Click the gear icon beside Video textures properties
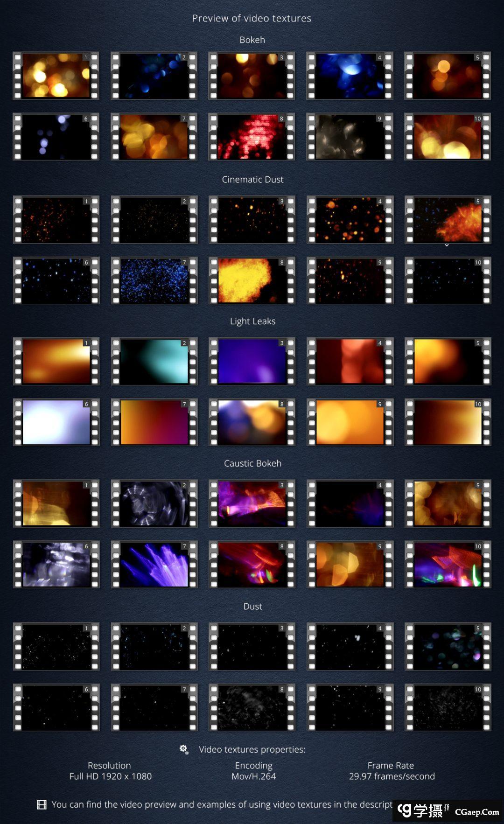 pyautogui.click(x=184, y=749)
